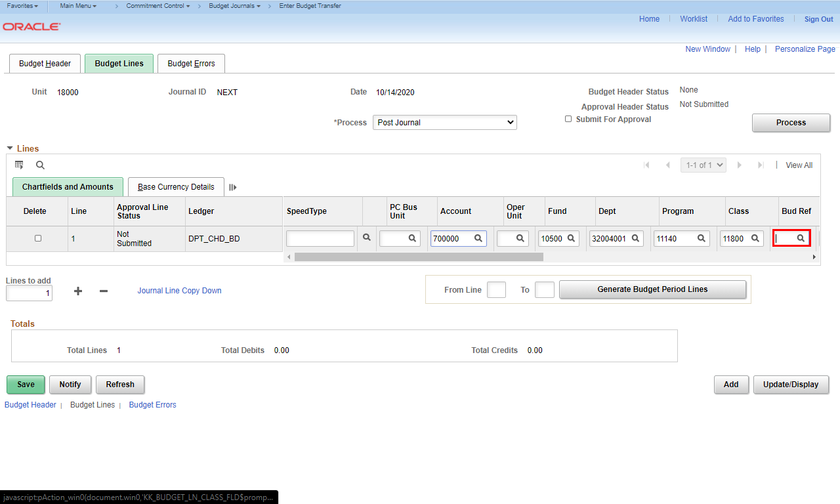The image size is (840, 504).
Task: Switch to the Budget Header tab
Action: pyautogui.click(x=45, y=64)
